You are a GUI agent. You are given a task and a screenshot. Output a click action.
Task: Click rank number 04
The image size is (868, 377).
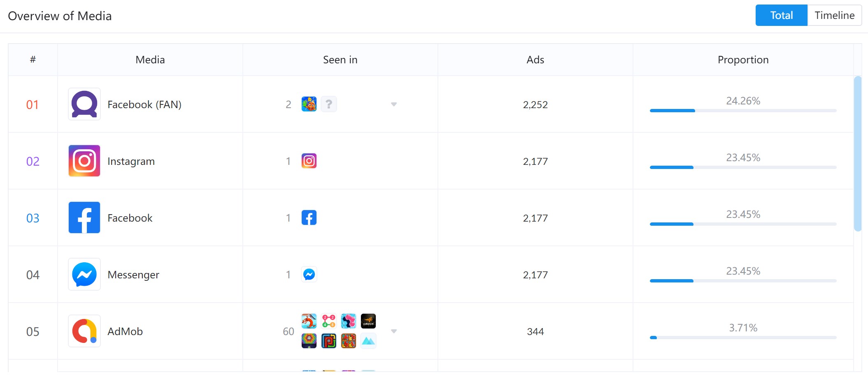point(33,275)
